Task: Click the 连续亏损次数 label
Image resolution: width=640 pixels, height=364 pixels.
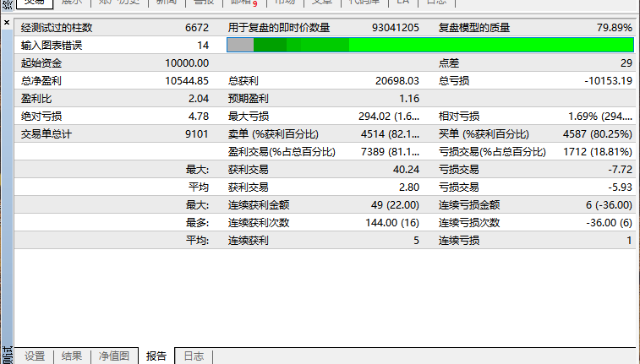Action: 469,223
